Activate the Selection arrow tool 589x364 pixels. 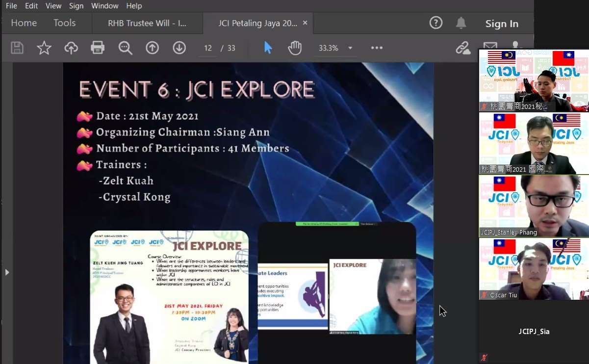(268, 48)
